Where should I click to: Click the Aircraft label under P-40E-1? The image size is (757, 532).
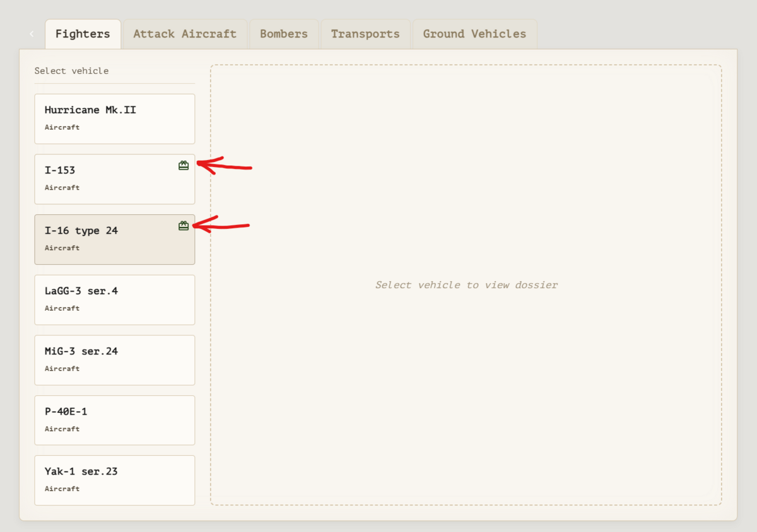(62, 429)
